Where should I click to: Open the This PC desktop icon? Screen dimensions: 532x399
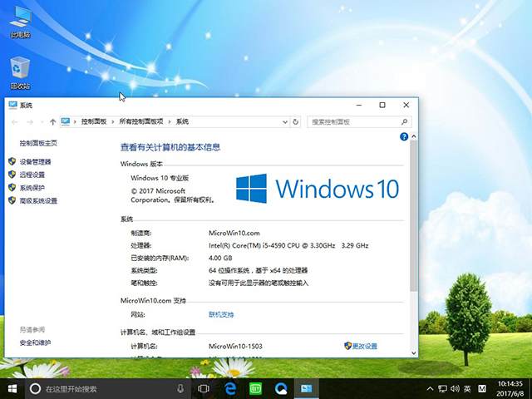coord(20,21)
